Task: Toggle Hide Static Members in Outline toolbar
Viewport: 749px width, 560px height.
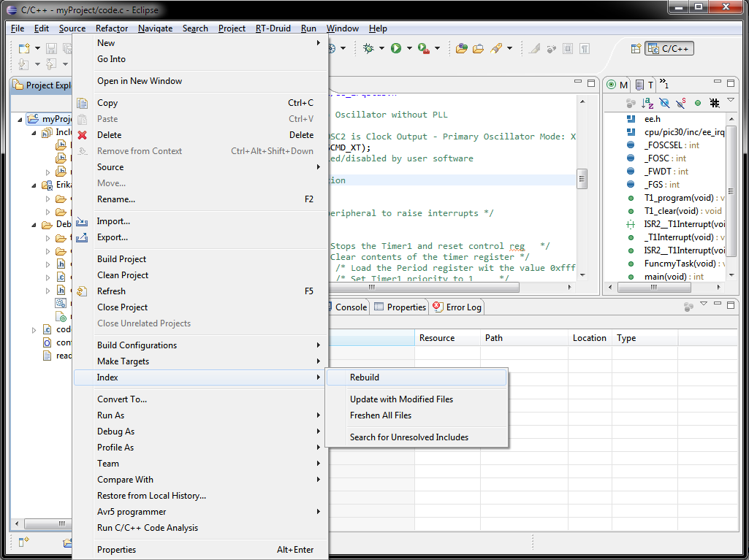Action: [x=681, y=103]
